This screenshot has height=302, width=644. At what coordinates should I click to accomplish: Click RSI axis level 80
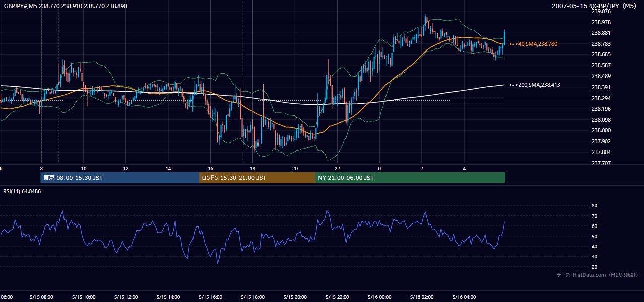pyautogui.click(x=594, y=206)
